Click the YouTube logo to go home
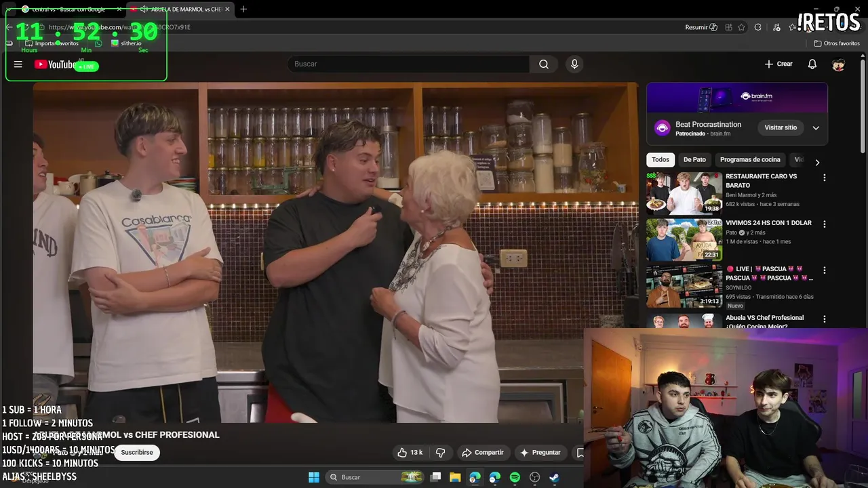 [x=55, y=64]
